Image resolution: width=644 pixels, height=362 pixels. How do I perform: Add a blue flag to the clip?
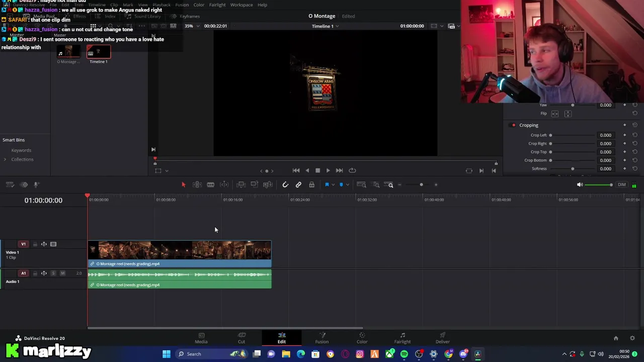click(x=327, y=185)
